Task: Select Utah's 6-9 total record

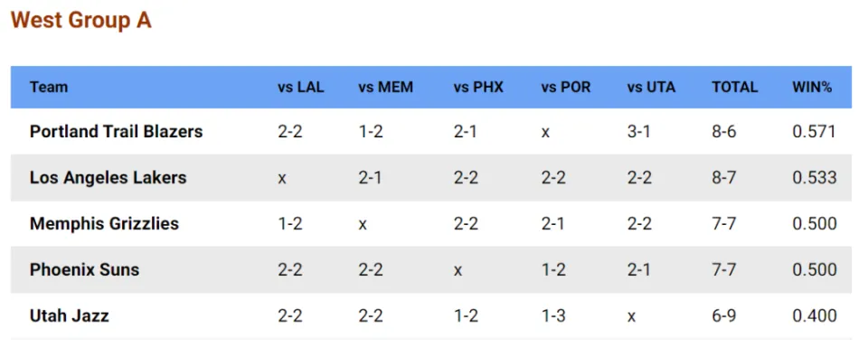Action: tap(724, 315)
